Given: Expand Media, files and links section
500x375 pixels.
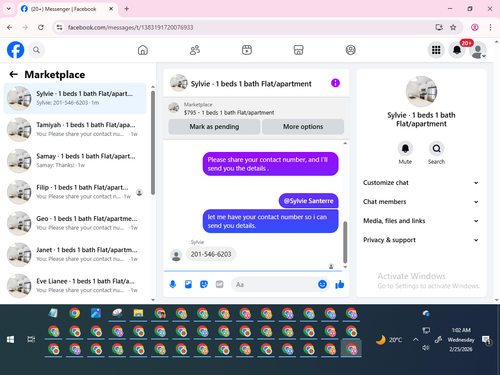Looking at the screenshot, I should (x=421, y=221).
